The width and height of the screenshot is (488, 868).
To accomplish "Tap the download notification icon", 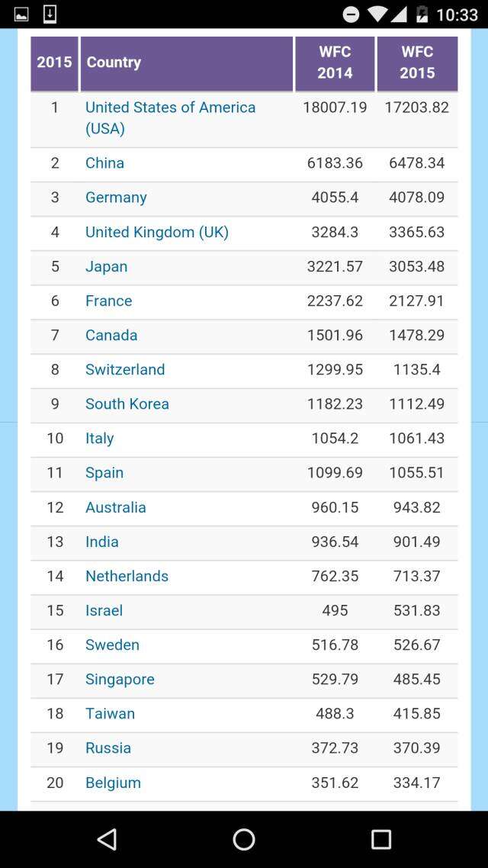I will (50, 14).
